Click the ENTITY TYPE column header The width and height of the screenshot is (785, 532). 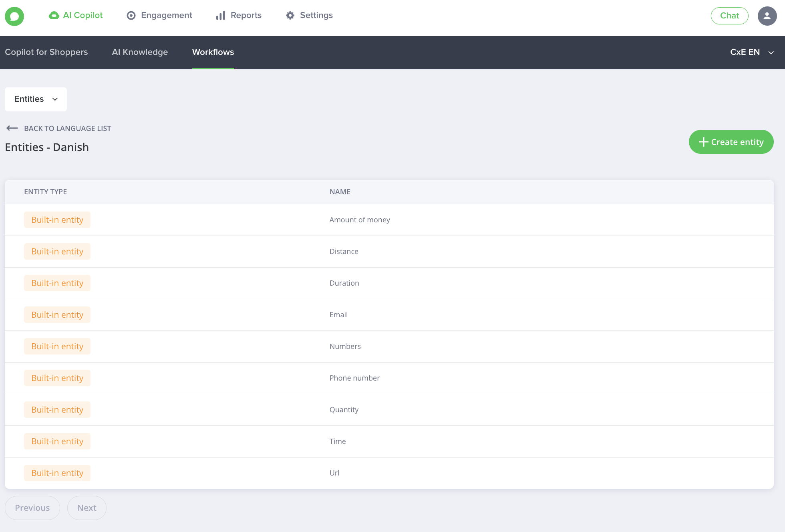click(x=45, y=192)
